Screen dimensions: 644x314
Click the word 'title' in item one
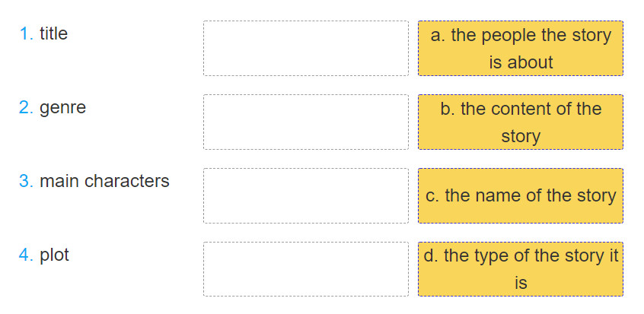(54, 33)
